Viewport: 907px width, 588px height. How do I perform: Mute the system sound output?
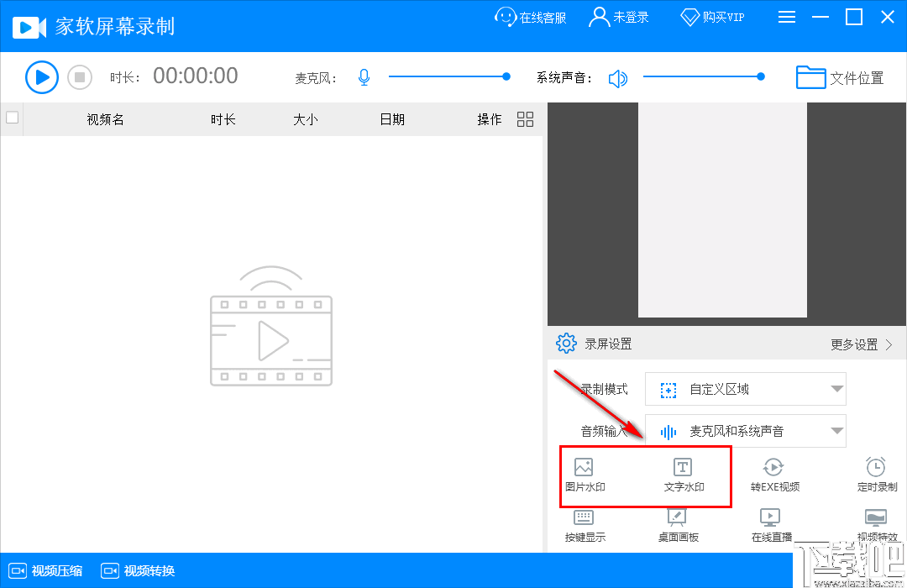[x=619, y=76]
